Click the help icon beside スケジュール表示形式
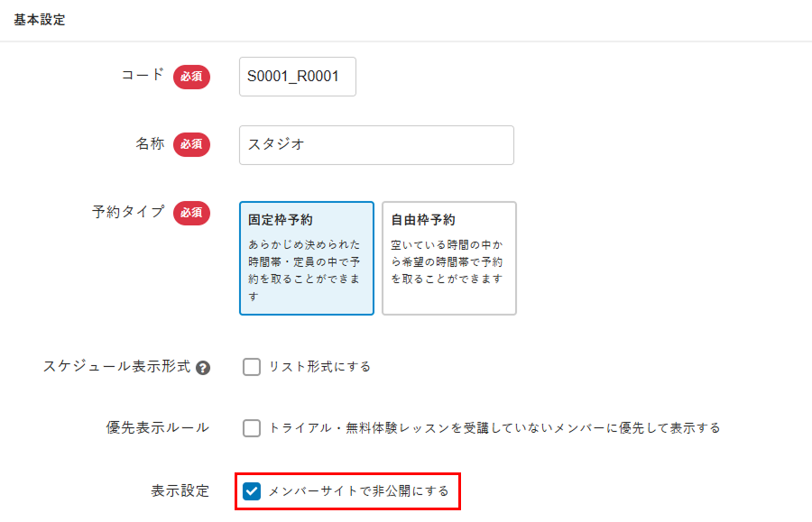The width and height of the screenshot is (812, 522). 203,368
